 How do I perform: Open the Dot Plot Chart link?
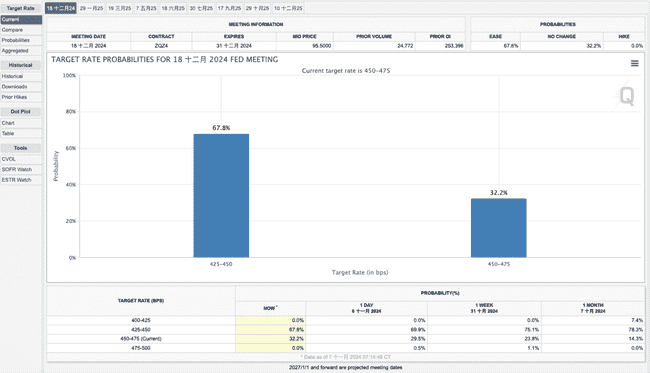pos(21,123)
